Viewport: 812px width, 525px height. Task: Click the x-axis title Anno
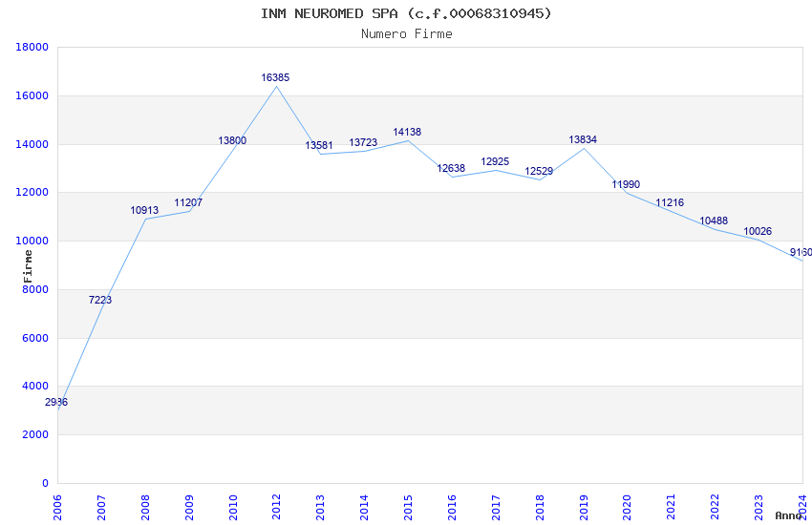tap(788, 515)
